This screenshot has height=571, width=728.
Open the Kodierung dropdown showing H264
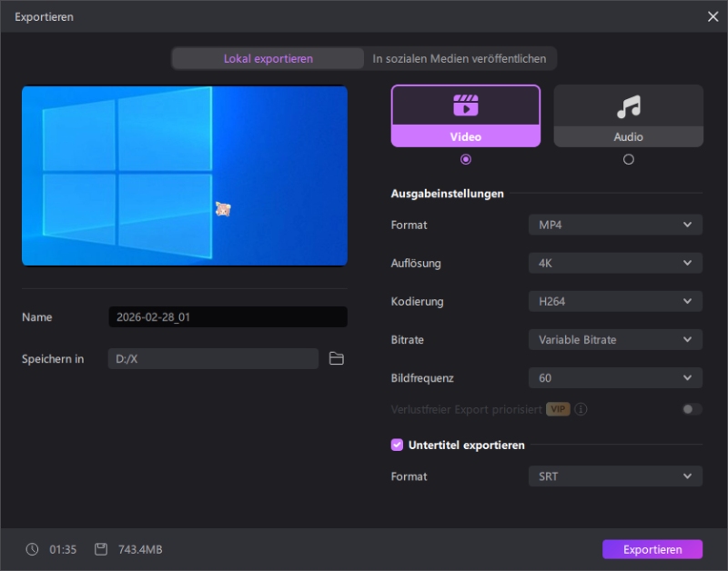coord(615,301)
